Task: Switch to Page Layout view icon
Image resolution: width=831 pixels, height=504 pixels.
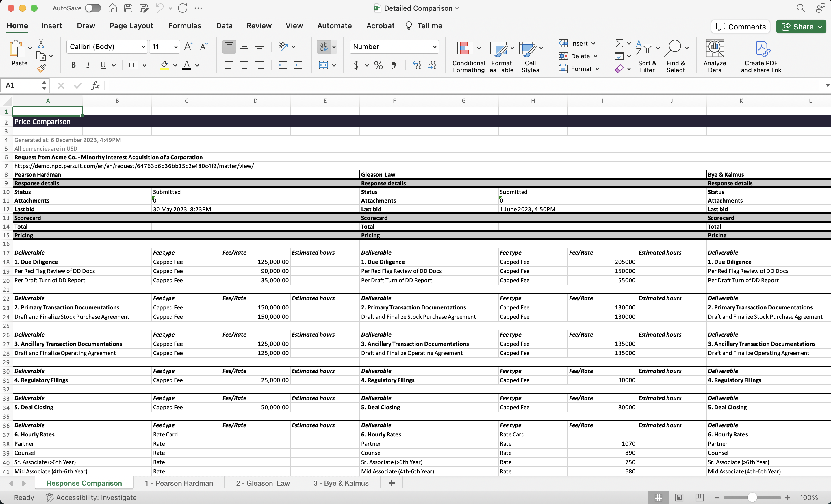Action: coord(679,497)
